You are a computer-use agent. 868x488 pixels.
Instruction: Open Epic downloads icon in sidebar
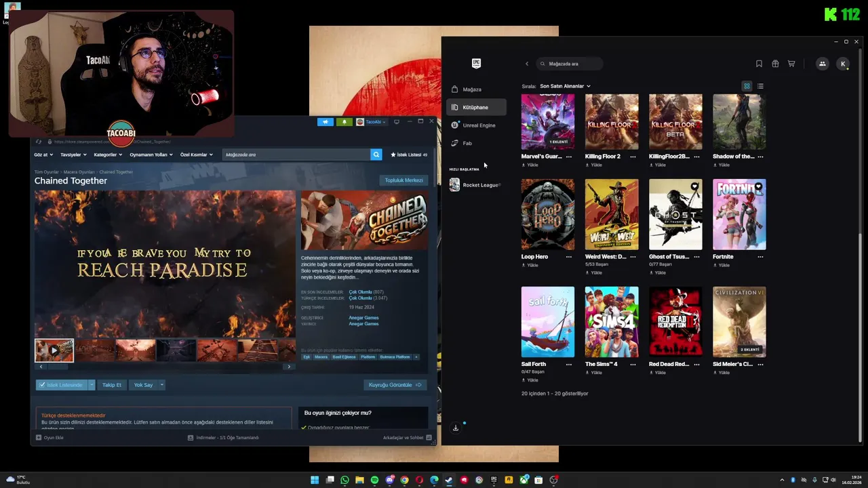tap(456, 428)
